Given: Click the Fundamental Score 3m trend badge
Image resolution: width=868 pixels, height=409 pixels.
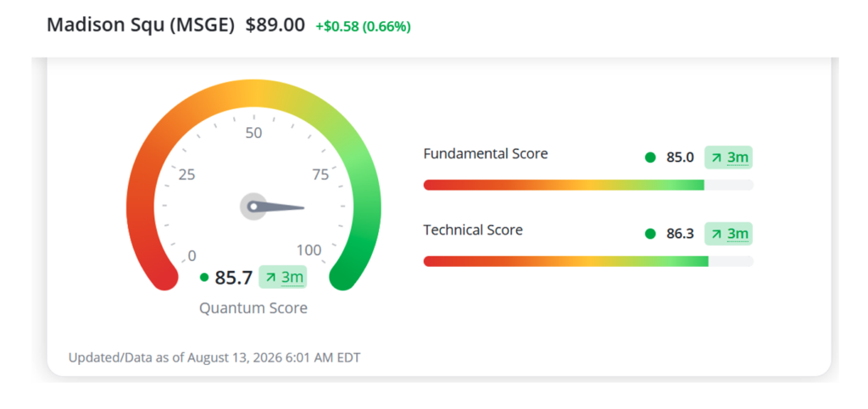Looking at the screenshot, I should pyautogui.click(x=728, y=158).
